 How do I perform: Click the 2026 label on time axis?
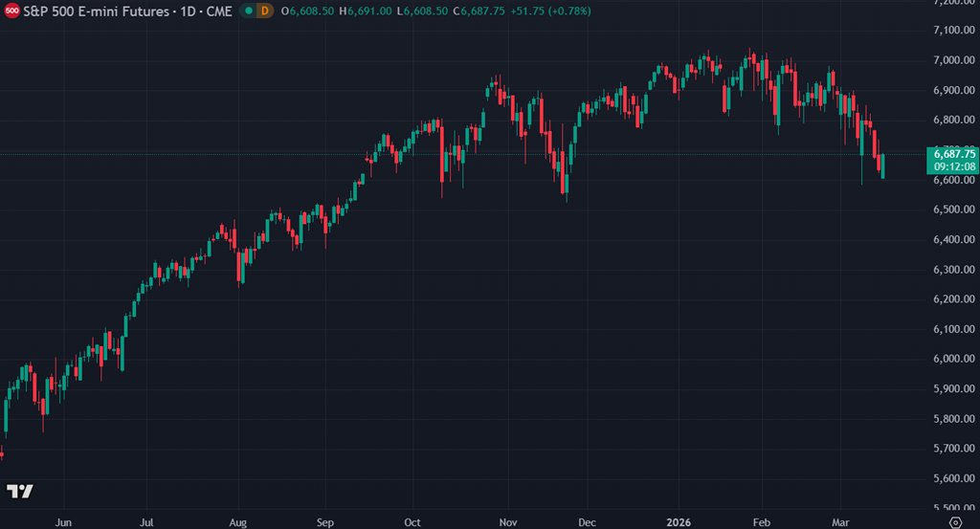click(679, 522)
